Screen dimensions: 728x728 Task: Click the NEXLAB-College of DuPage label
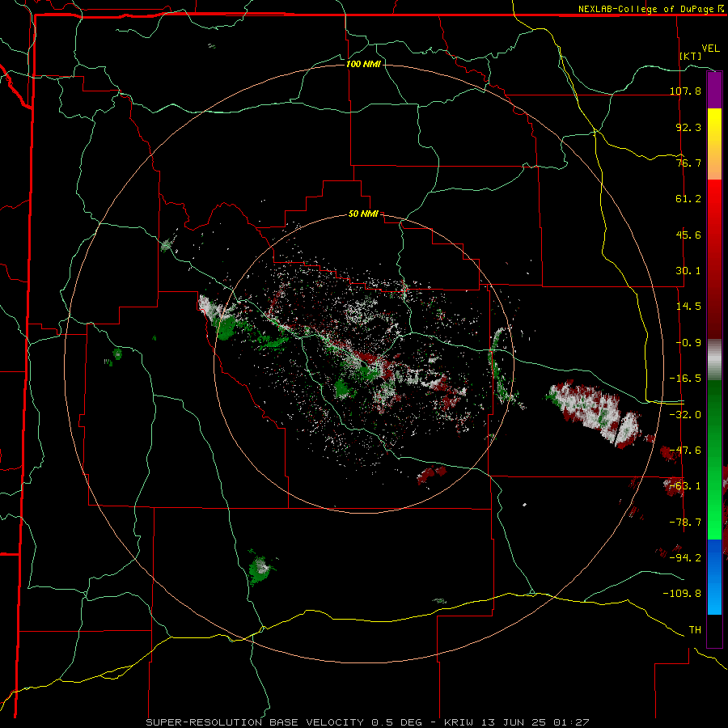click(645, 9)
